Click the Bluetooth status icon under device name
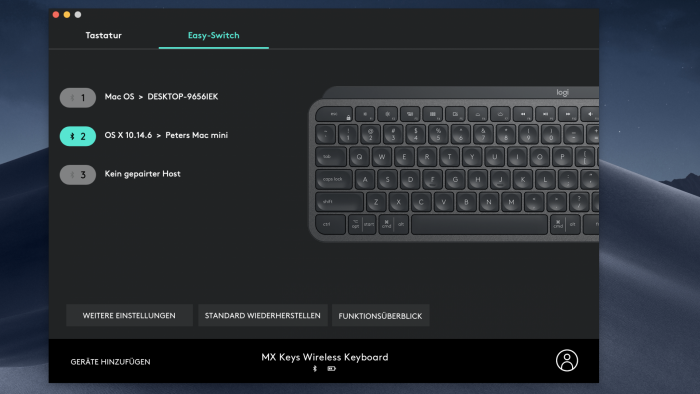The height and width of the screenshot is (394, 700). 315,369
